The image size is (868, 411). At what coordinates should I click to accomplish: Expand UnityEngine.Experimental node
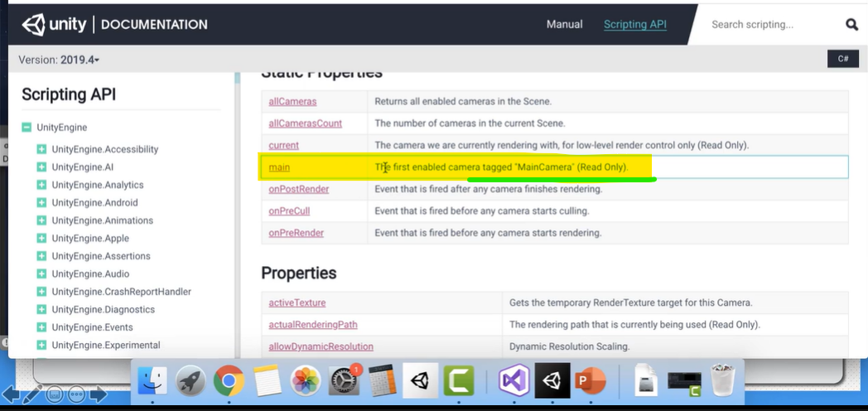(x=41, y=345)
